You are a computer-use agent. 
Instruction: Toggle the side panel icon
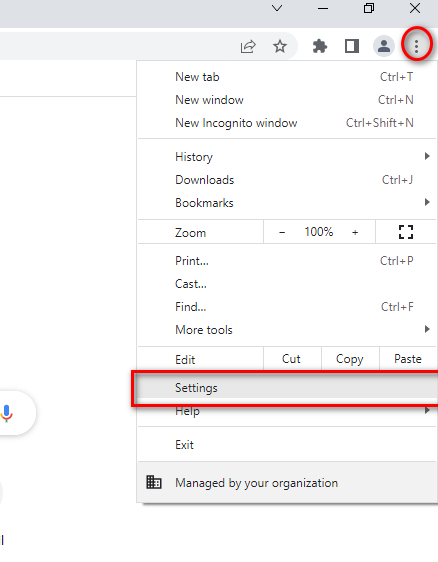pyautogui.click(x=352, y=46)
